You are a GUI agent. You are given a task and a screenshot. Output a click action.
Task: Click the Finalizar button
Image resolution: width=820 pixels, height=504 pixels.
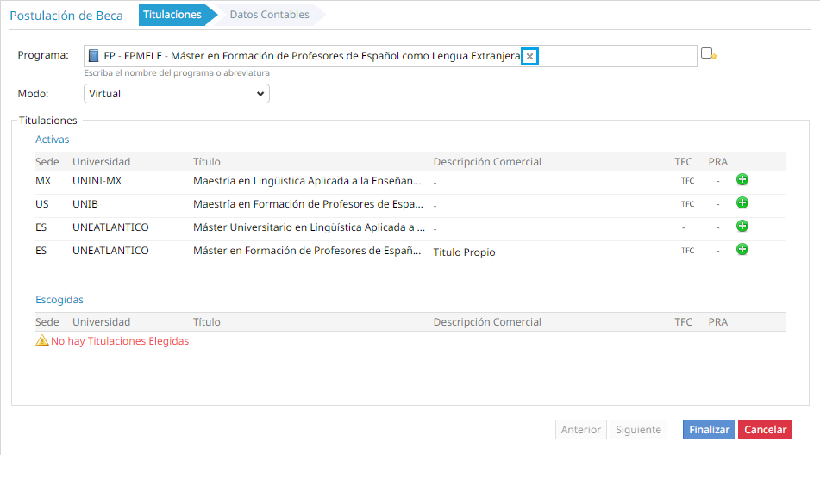click(x=709, y=430)
